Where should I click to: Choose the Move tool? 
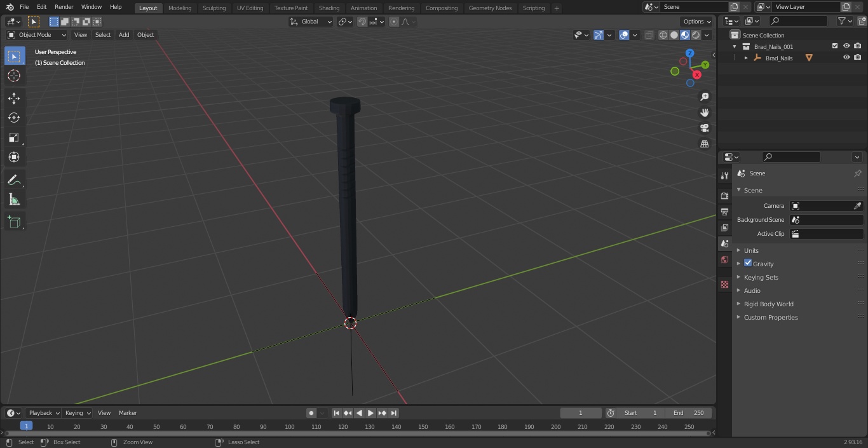click(x=14, y=98)
